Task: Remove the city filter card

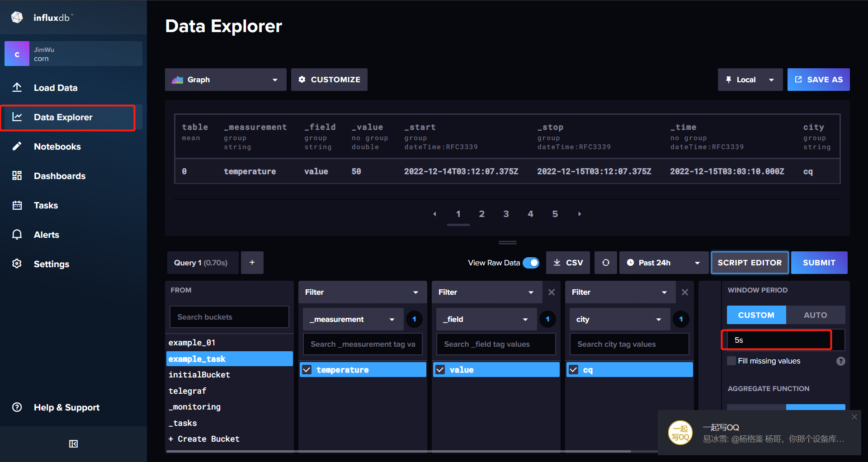Action: (x=685, y=292)
